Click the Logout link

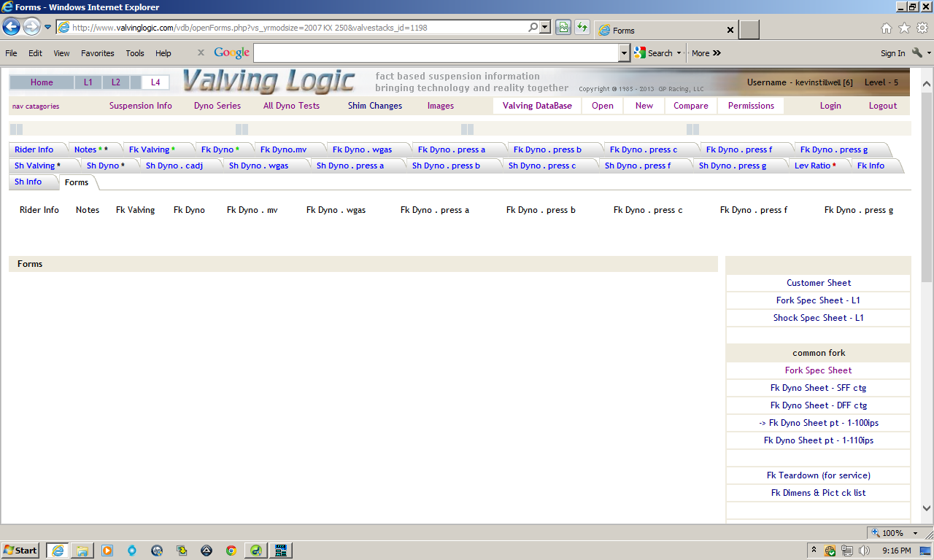[x=882, y=106]
